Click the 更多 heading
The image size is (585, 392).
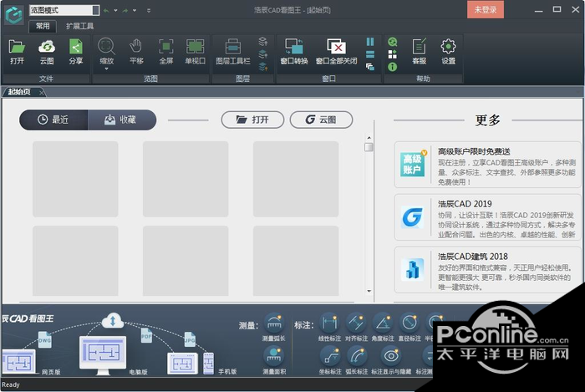[487, 120]
